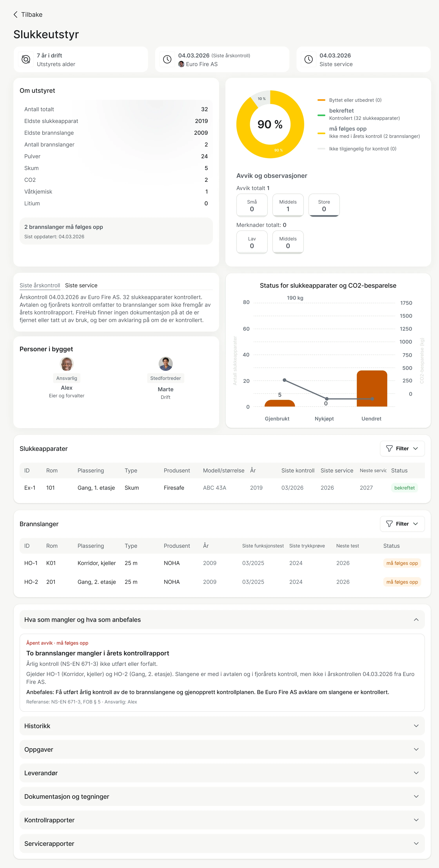Click the equipment age icon
439x868 pixels.
26,60
